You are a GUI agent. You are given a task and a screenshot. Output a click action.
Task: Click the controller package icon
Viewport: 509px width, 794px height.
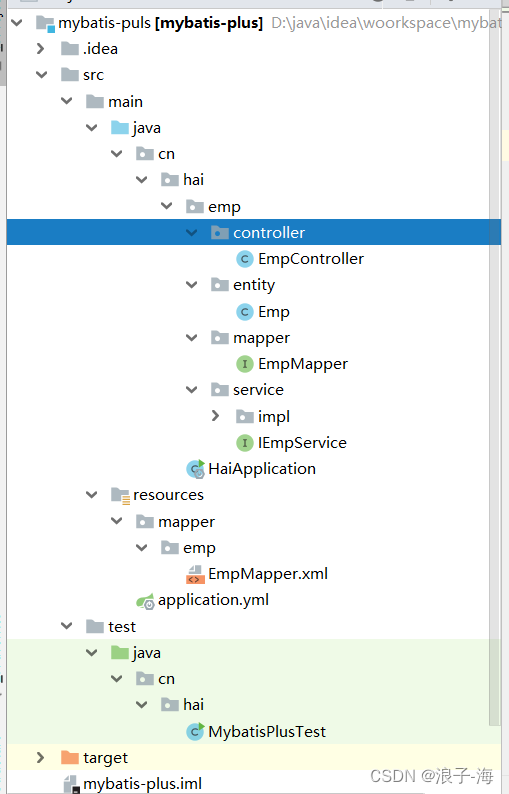click(x=219, y=232)
